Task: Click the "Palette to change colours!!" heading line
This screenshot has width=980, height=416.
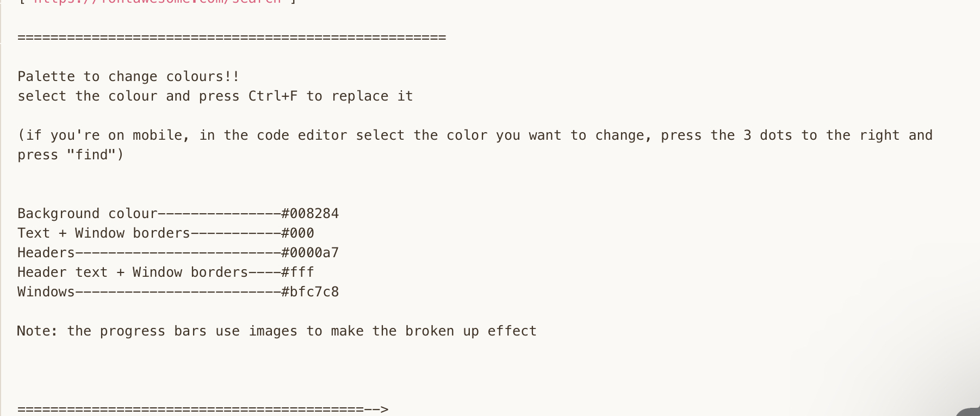Action: coord(128,77)
